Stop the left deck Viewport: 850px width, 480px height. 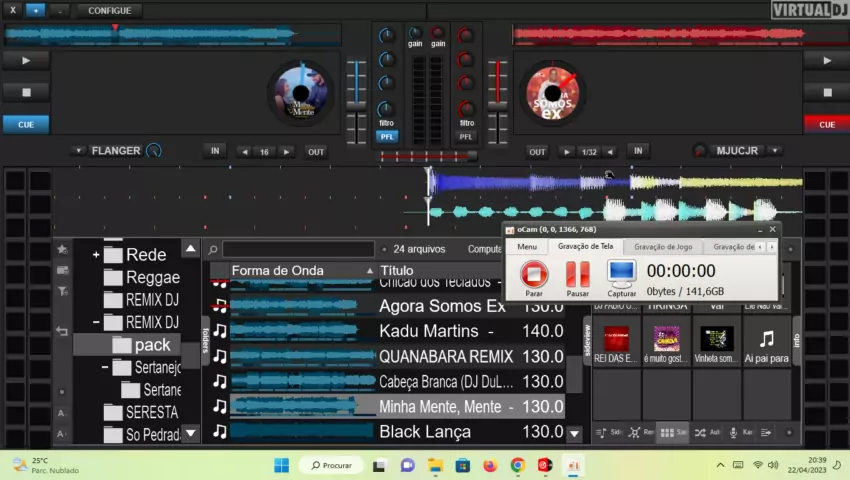26,92
